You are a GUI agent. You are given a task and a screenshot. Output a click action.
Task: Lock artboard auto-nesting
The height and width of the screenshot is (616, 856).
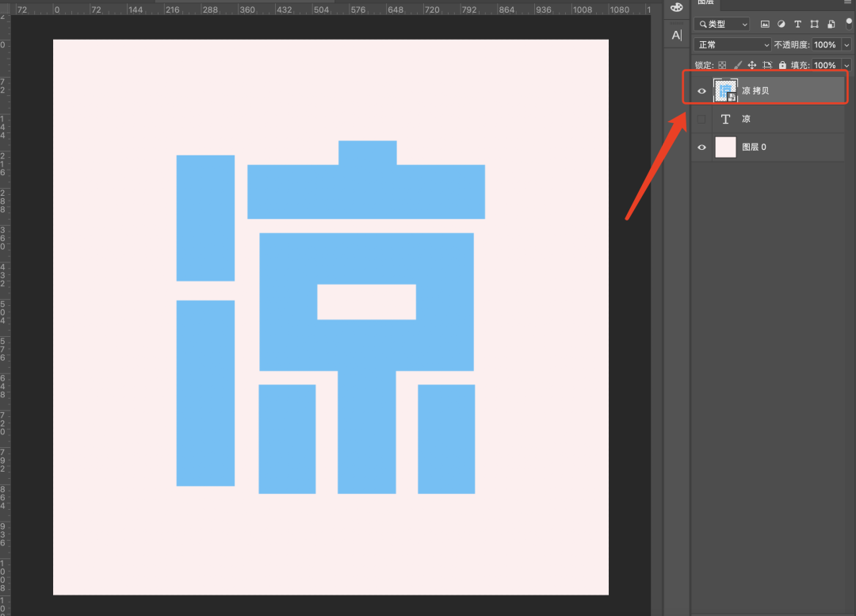(x=767, y=65)
